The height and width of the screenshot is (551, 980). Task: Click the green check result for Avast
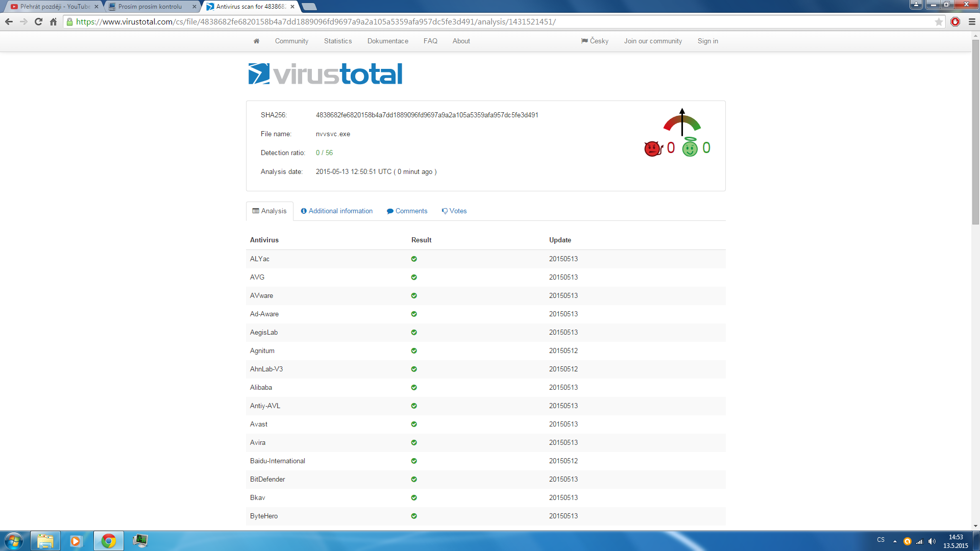click(414, 424)
